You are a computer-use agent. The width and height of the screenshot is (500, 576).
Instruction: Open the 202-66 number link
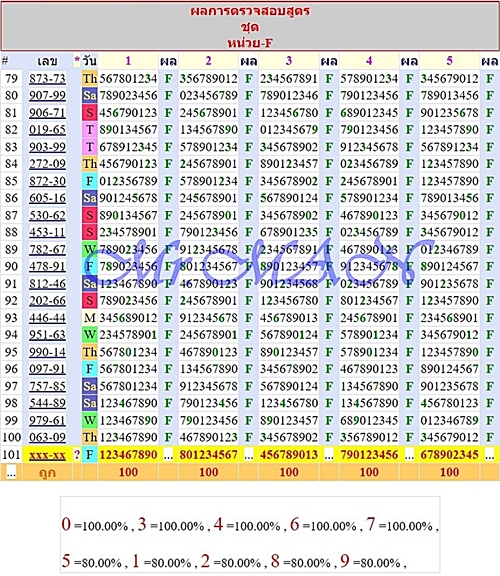coord(47,300)
